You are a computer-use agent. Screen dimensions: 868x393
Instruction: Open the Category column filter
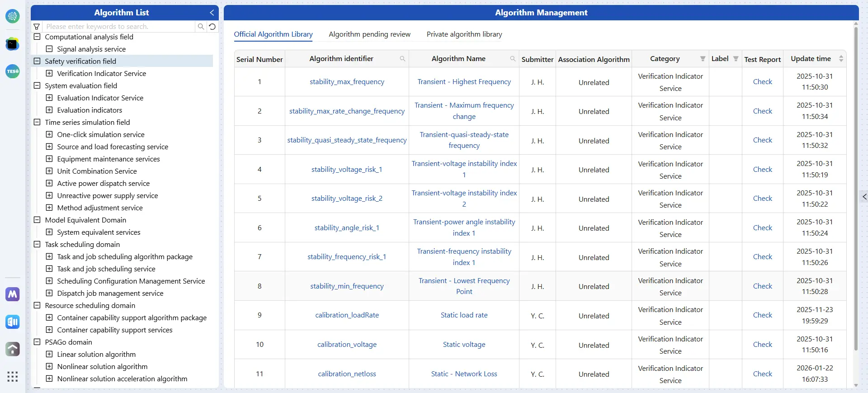coord(703,59)
